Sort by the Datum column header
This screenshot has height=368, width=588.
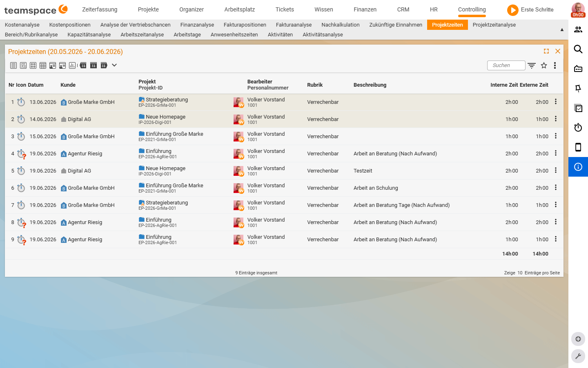click(x=36, y=85)
